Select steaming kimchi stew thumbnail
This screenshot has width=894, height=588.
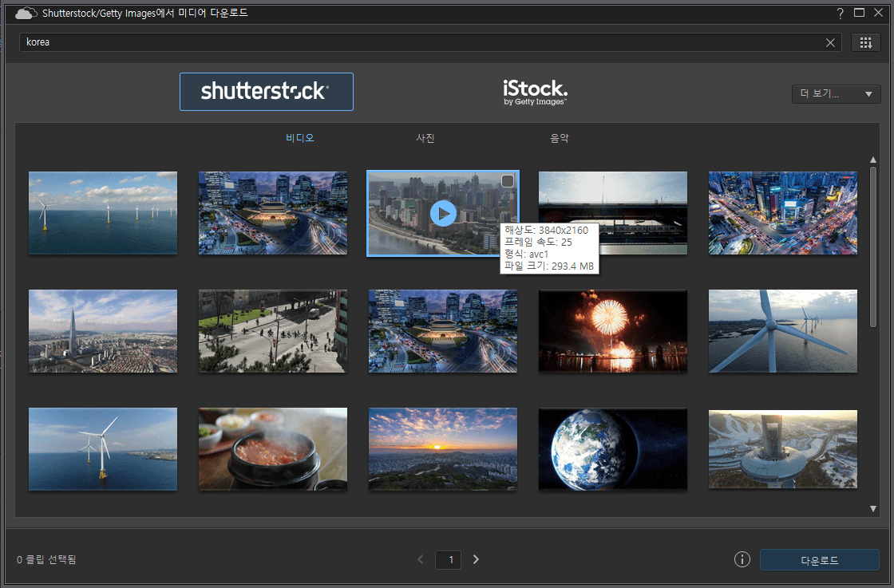272,449
